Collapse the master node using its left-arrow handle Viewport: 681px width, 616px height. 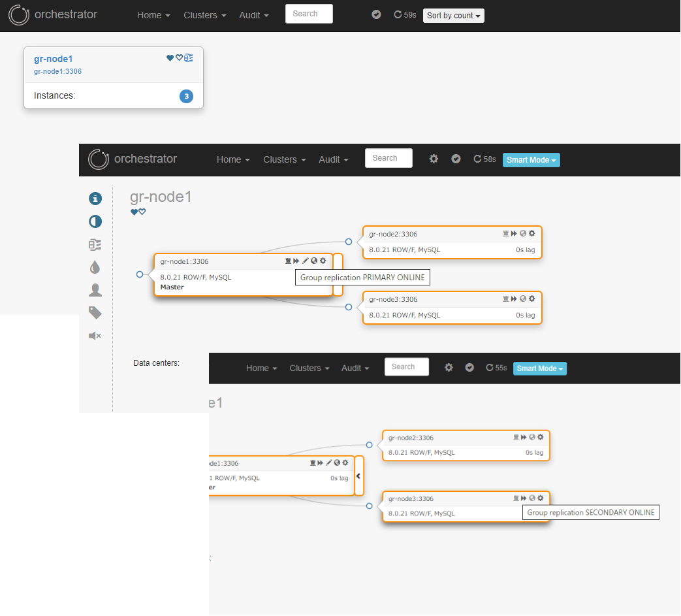click(x=358, y=476)
